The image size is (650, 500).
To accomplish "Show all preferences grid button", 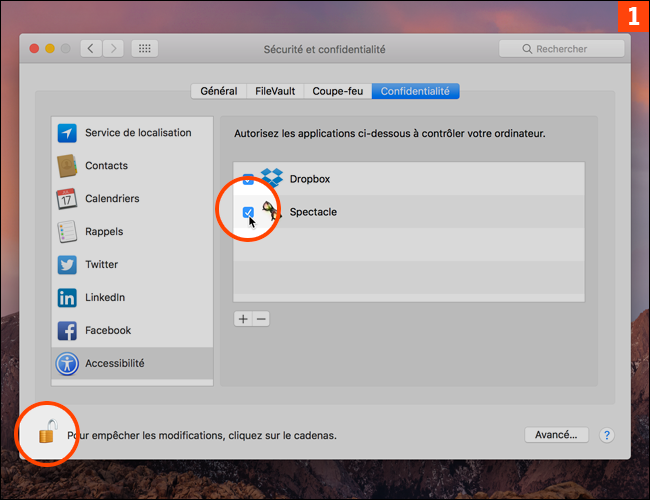I will coord(145,49).
